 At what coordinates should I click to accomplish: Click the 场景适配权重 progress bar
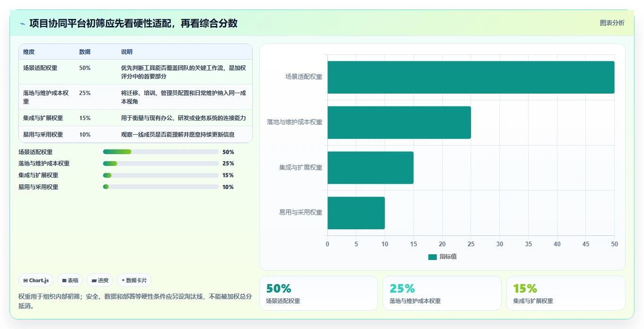tap(161, 152)
